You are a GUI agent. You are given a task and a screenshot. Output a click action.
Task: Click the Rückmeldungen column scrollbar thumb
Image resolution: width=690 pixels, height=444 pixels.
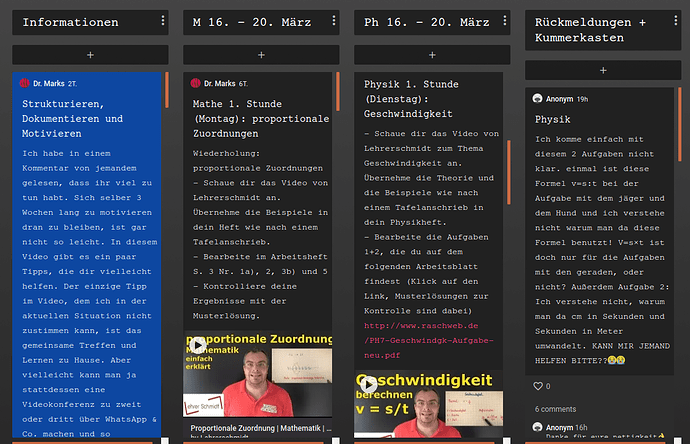679,125
